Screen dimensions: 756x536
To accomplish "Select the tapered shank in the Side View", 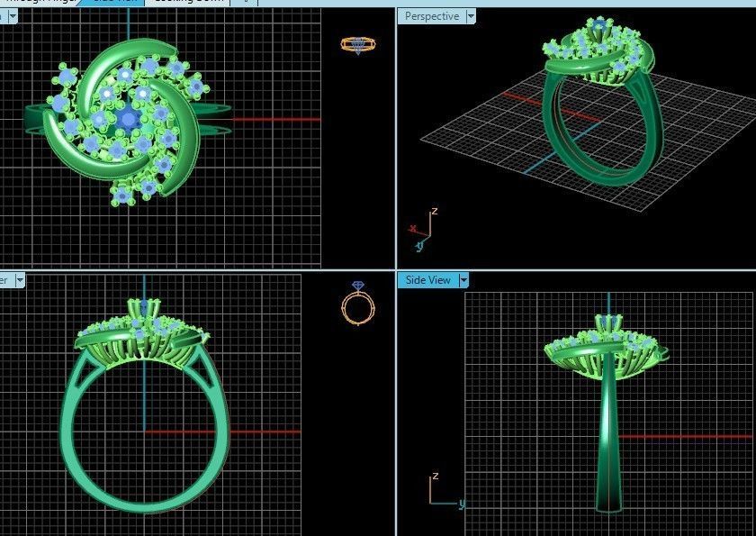I will 609,434.
